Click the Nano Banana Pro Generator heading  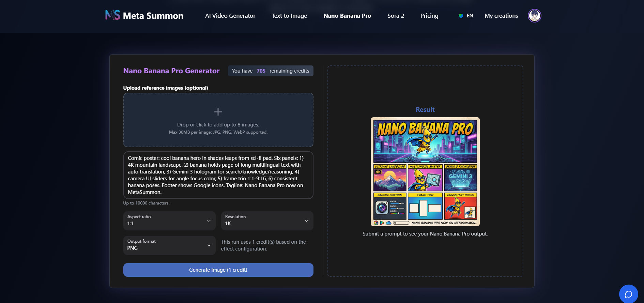click(171, 71)
